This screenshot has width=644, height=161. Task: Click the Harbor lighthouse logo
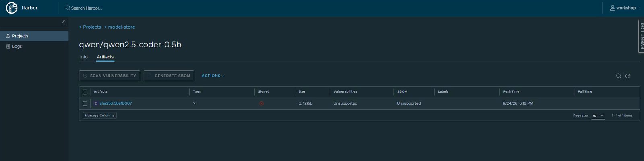12,8
